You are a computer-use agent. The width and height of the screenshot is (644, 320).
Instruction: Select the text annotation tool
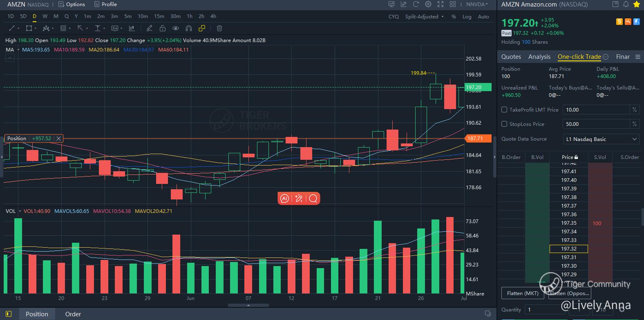pos(115,28)
